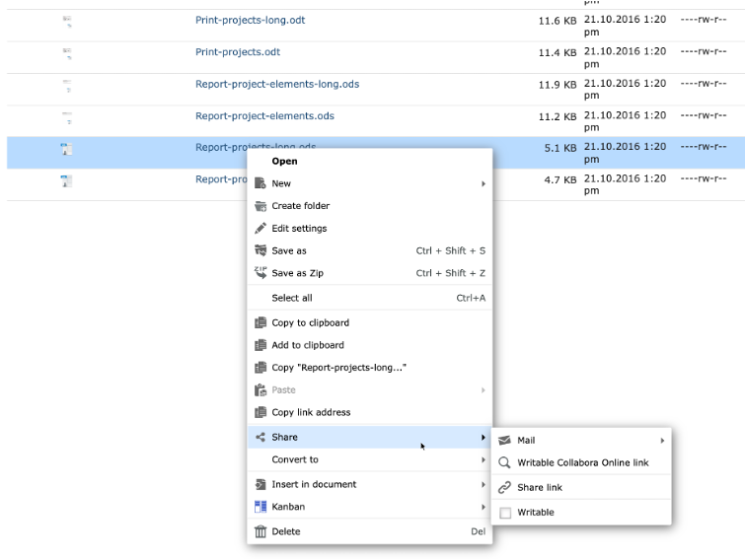Viewport: 746px width, 560px height.
Task: Click the trash icon beside Delete
Action: [x=261, y=531]
